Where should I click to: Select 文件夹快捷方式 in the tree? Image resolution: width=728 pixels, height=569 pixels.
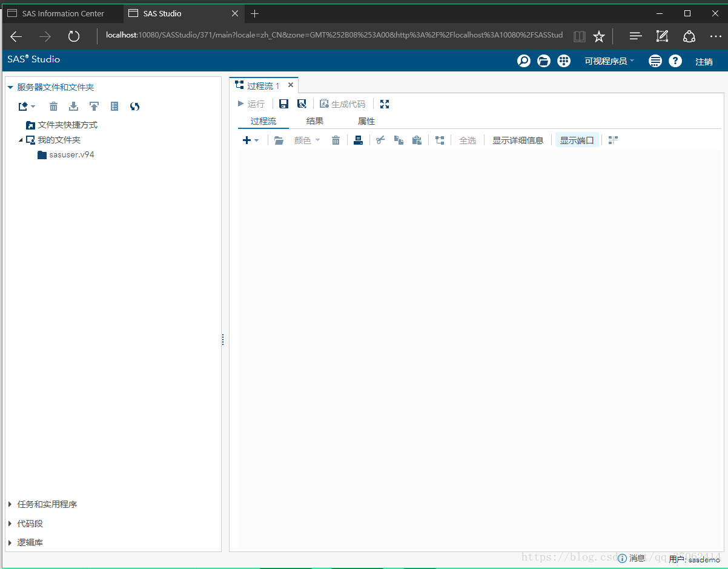tap(67, 125)
